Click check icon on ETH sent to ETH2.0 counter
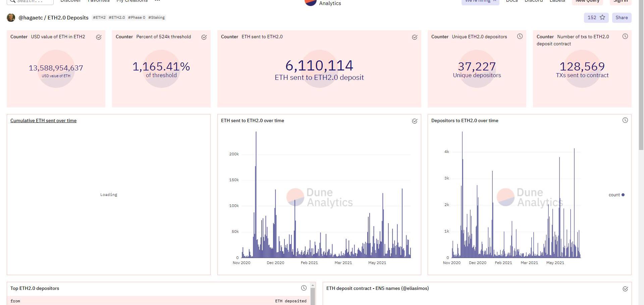This screenshot has height=305, width=644. [415, 37]
